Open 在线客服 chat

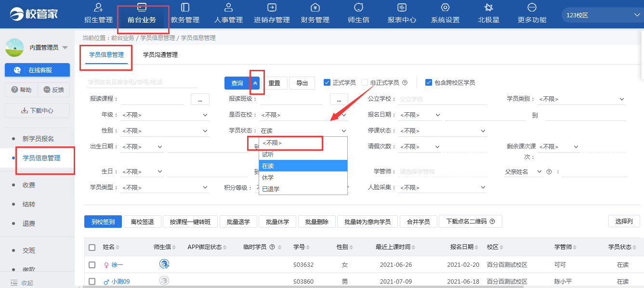pyautogui.click(x=37, y=70)
